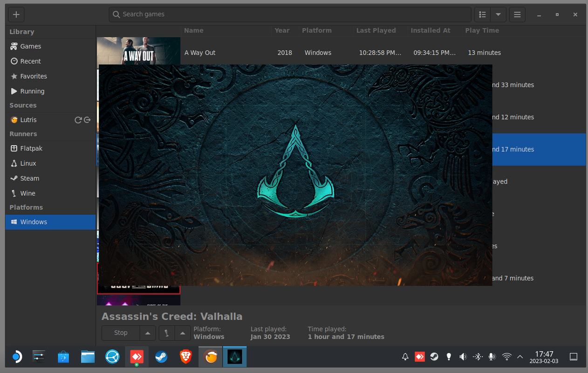Image resolution: width=588 pixels, height=373 pixels.
Task: Click the Wine glass runner button
Action: click(167, 333)
